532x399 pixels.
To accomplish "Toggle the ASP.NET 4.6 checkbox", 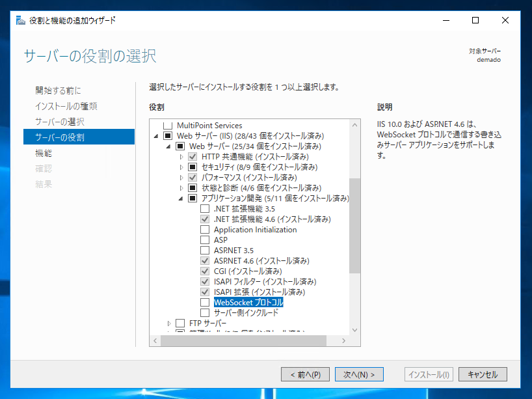I will 205,261.
